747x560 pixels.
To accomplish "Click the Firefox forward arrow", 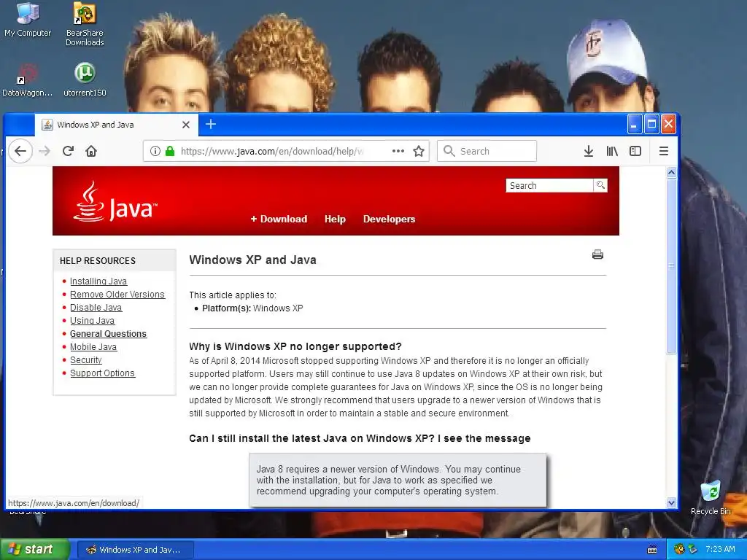I will [44, 151].
